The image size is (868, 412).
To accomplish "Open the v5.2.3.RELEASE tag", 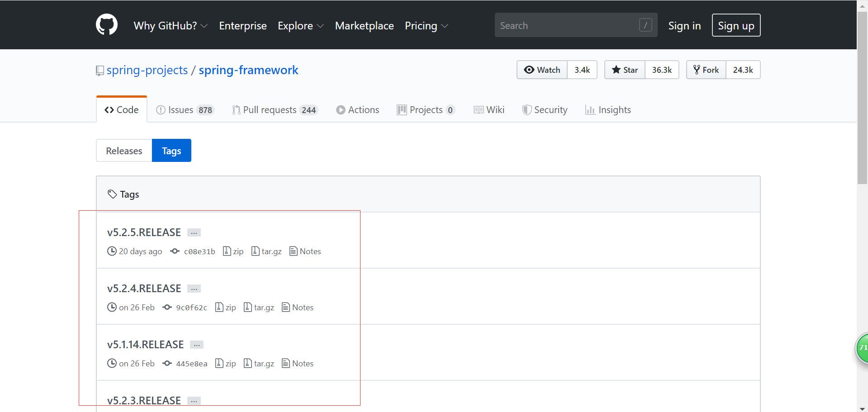I will coord(144,400).
